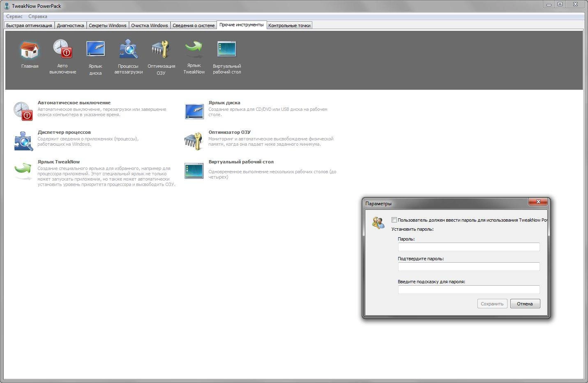The image size is (588, 383).
Task: Click the monitor icon beside Виртуальный рабочий стол heading
Action: point(194,171)
